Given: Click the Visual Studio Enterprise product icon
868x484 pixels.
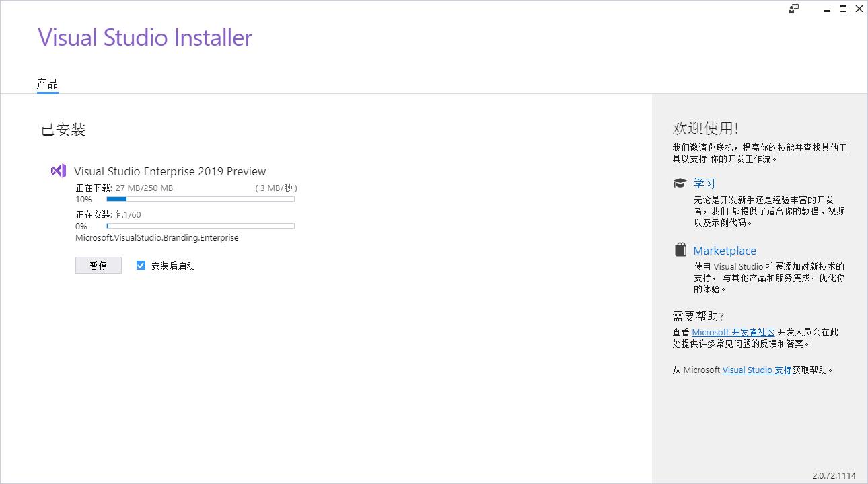Looking at the screenshot, I should tap(58, 171).
